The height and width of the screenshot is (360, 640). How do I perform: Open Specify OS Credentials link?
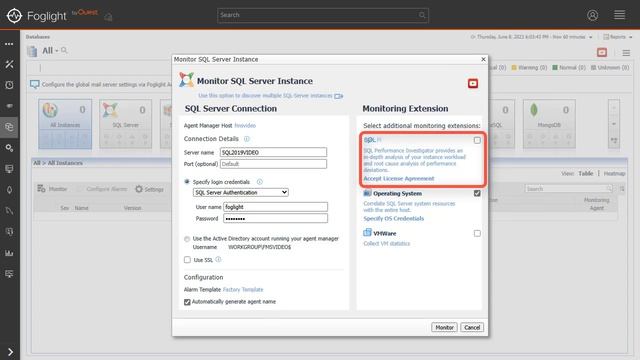(x=393, y=218)
